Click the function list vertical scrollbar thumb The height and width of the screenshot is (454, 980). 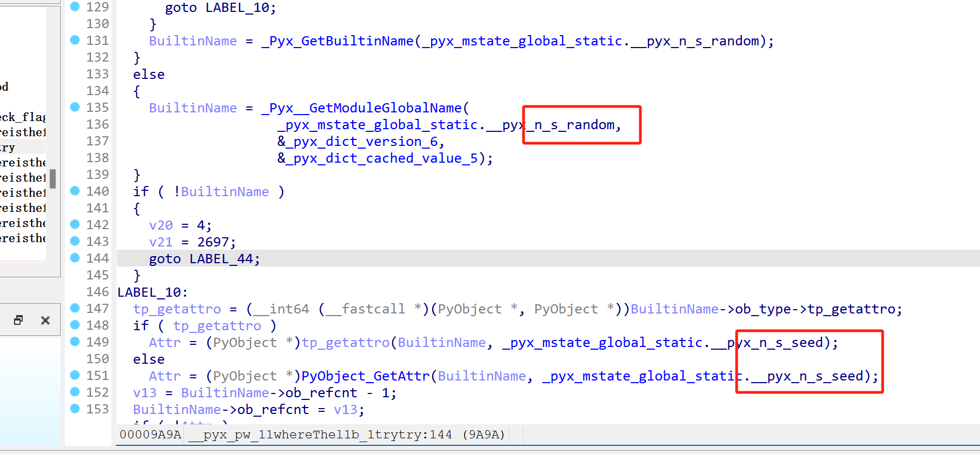click(x=53, y=178)
